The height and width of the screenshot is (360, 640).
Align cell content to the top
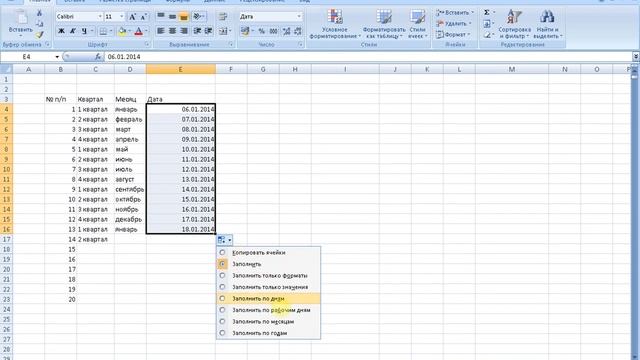161,16
